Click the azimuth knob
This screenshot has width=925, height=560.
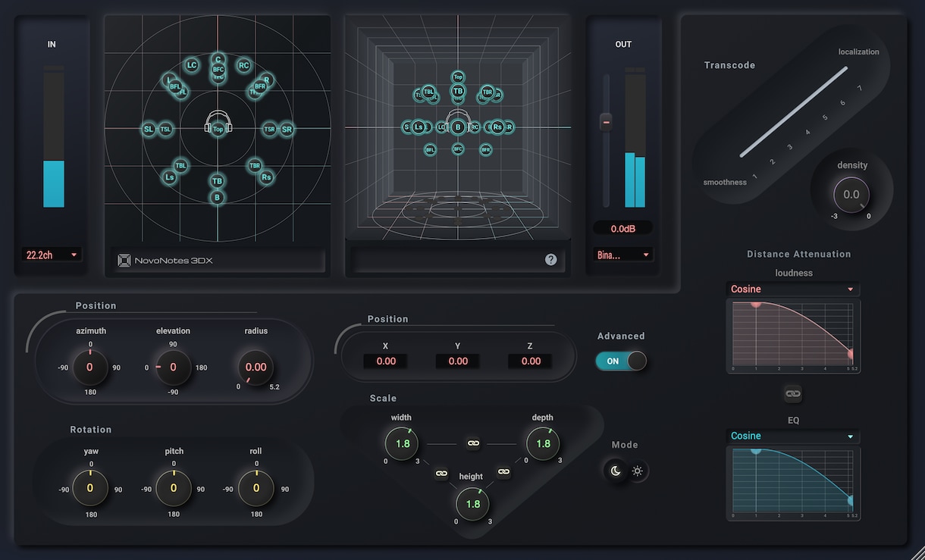[x=89, y=368]
